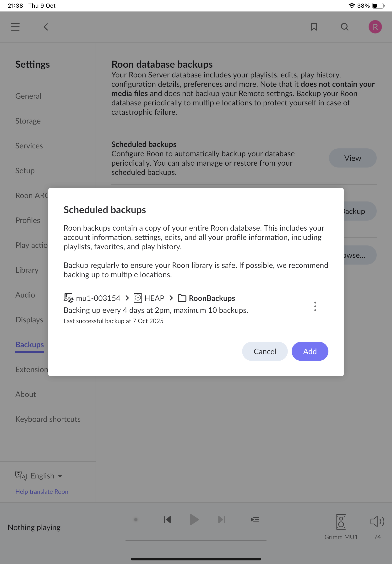Open the General settings section
392x564 pixels.
[x=28, y=96]
